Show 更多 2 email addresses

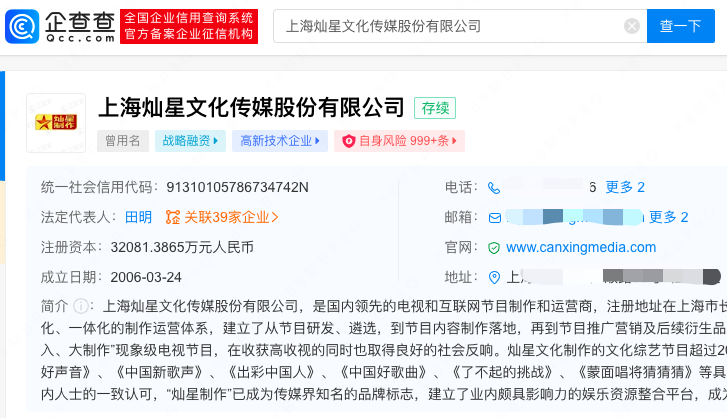[x=668, y=217]
